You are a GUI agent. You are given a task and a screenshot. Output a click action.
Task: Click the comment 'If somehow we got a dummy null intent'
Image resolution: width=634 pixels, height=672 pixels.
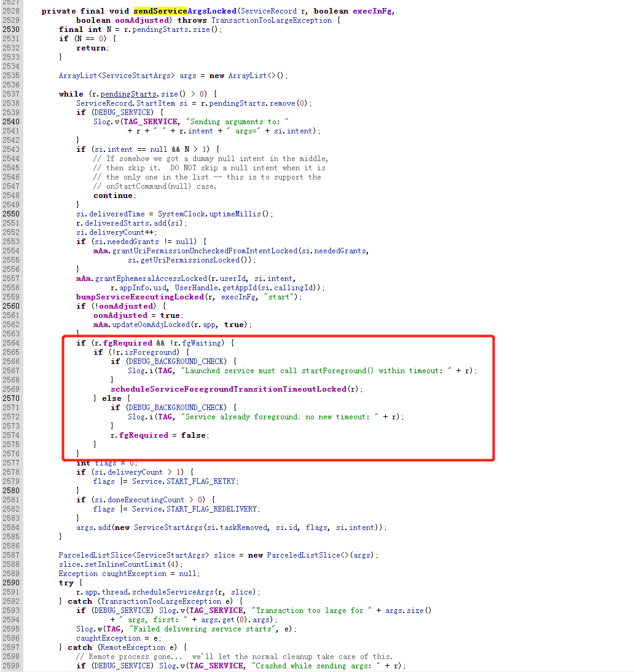tap(210, 159)
